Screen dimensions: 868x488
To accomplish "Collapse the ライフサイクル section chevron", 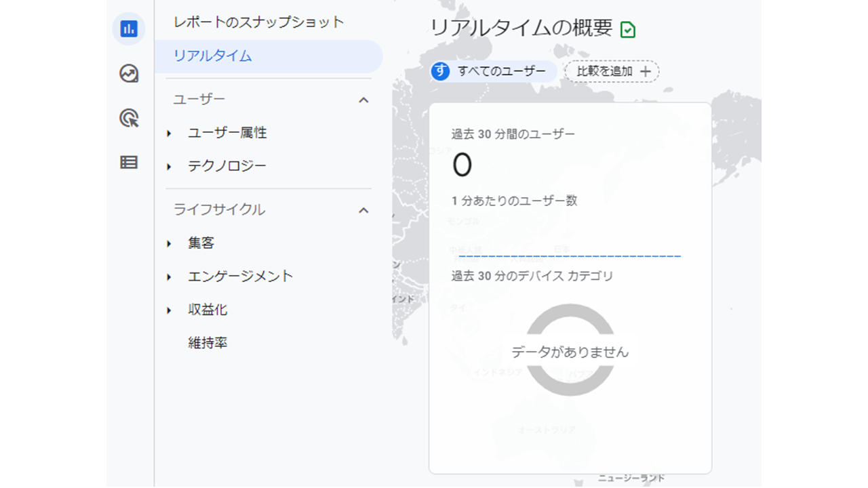I will click(364, 210).
